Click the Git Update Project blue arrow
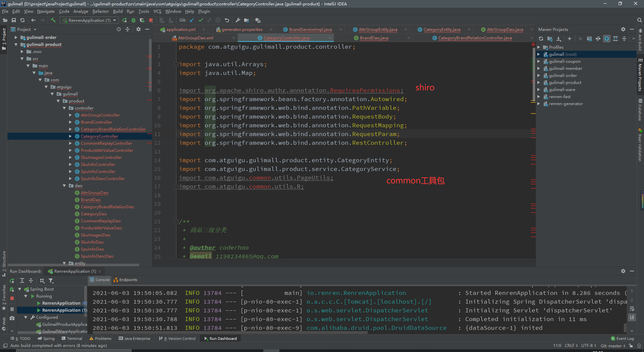 (x=192, y=20)
